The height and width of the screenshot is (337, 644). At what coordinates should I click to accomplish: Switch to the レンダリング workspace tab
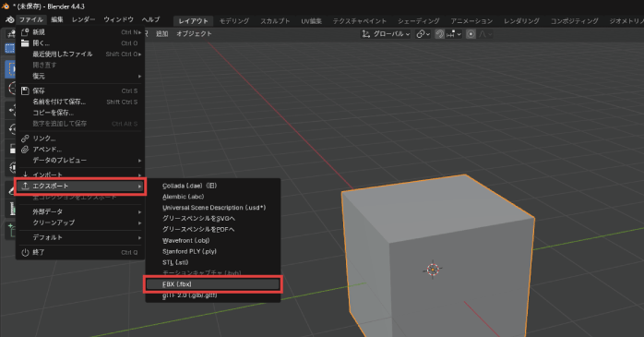pyautogui.click(x=521, y=21)
